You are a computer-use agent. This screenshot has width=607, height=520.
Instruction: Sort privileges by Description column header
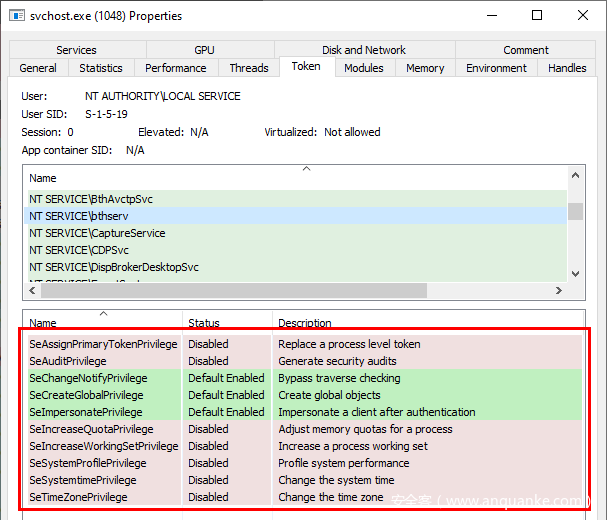tap(305, 323)
